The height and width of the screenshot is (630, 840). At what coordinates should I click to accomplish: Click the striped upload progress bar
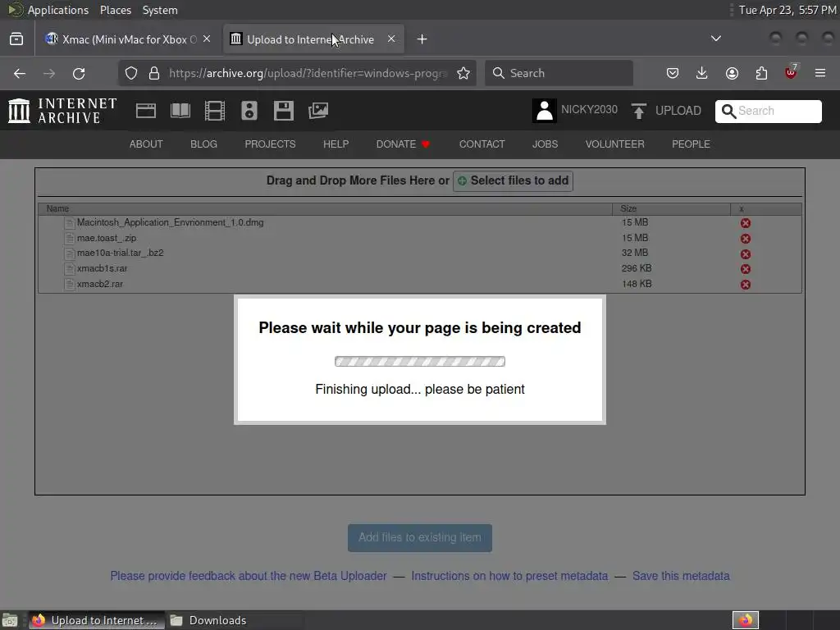[420, 362]
